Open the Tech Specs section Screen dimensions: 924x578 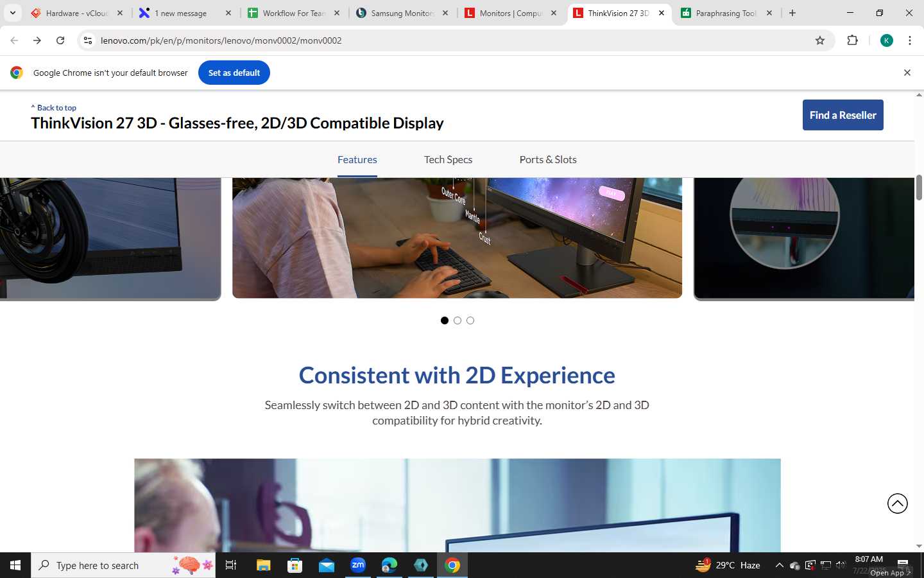point(448,159)
